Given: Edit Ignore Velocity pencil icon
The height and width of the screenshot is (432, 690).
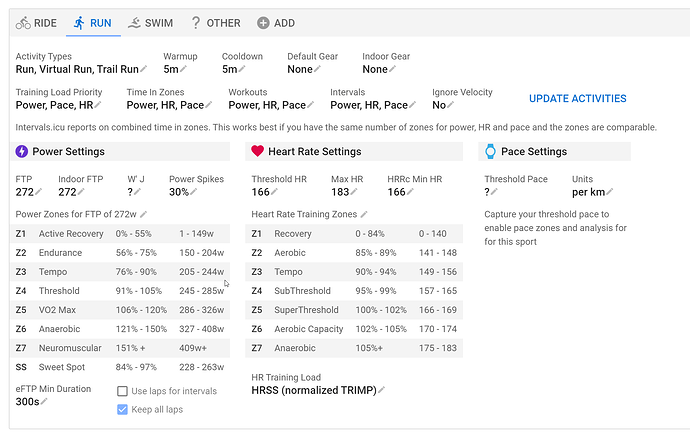Looking at the screenshot, I should tap(451, 104).
